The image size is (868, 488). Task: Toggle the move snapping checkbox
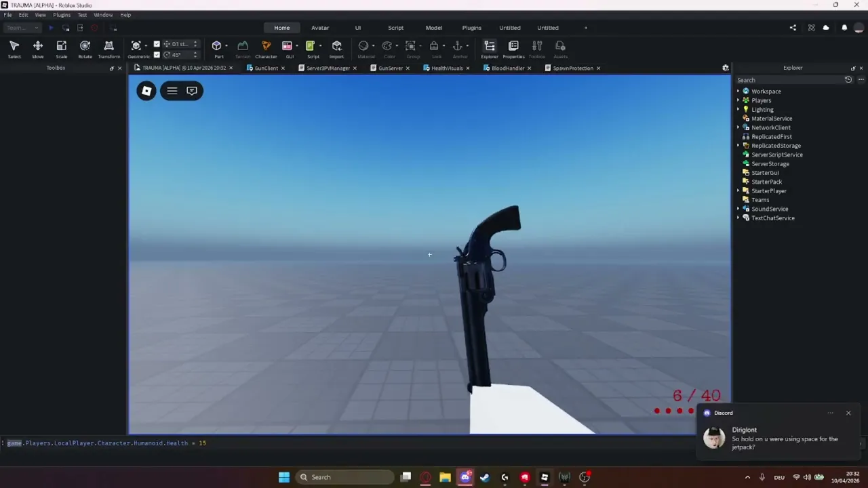pyautogui.click(x=157, y=44)
